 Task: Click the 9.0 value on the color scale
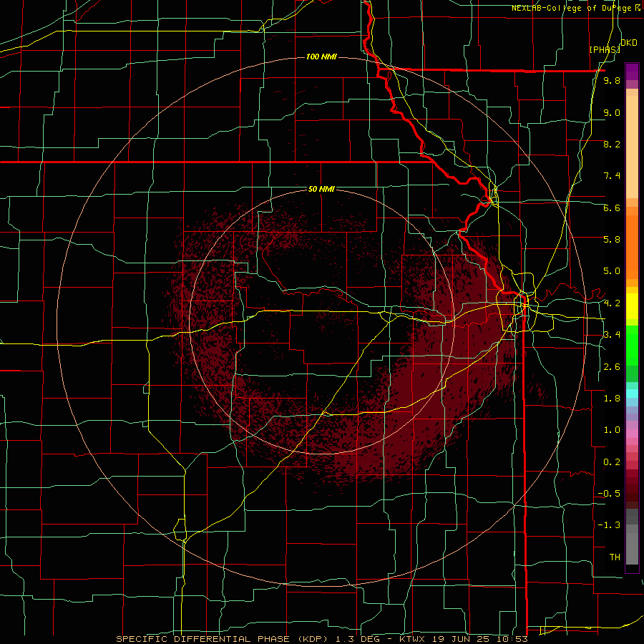612,112
